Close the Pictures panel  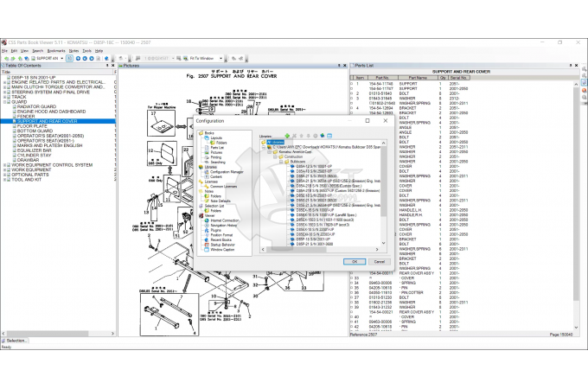tap(345, 66)
